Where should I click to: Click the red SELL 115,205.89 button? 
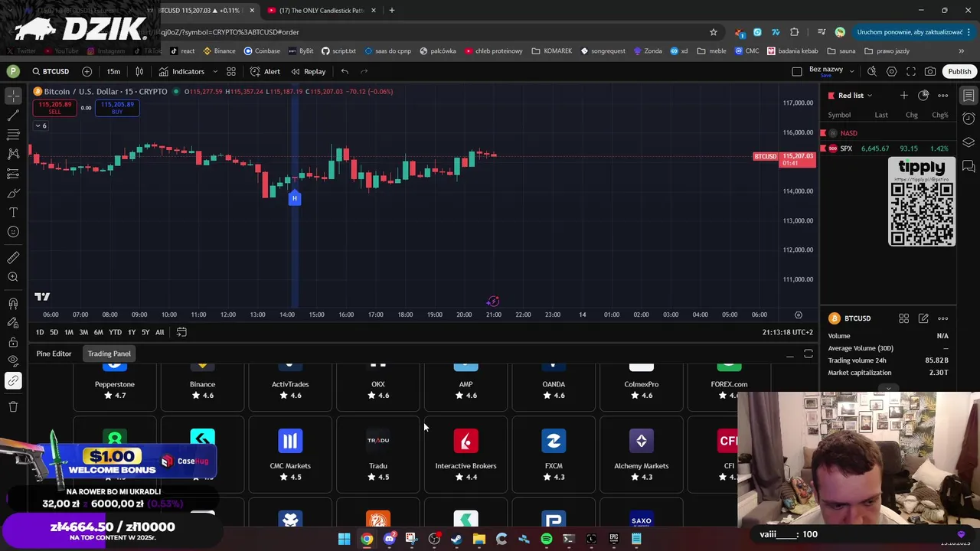tap(54, 108)
